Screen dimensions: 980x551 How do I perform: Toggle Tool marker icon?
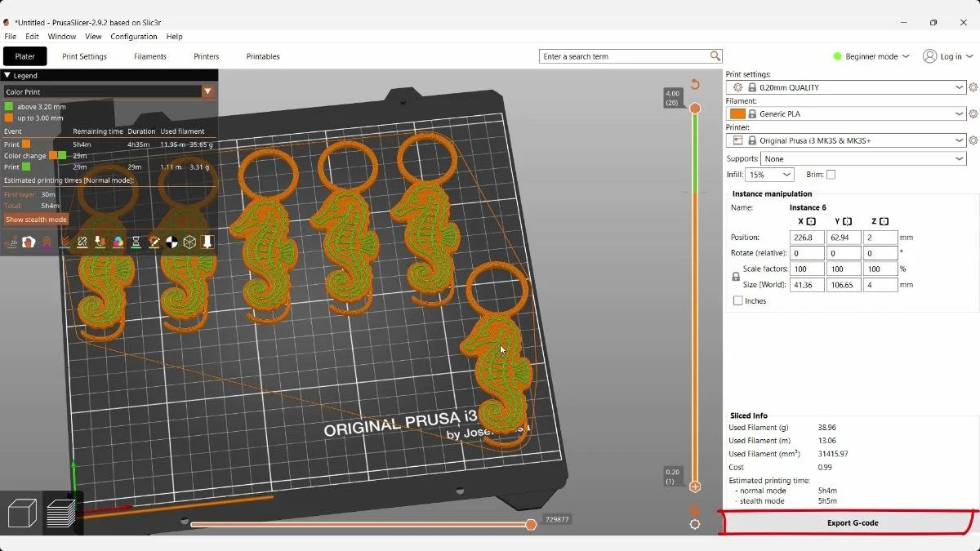207,242
